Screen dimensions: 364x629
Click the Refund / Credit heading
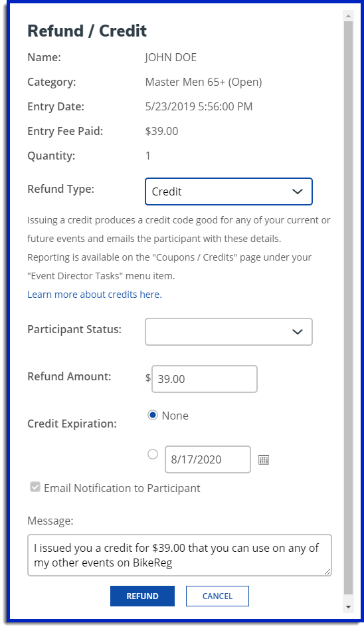[87, 31]
